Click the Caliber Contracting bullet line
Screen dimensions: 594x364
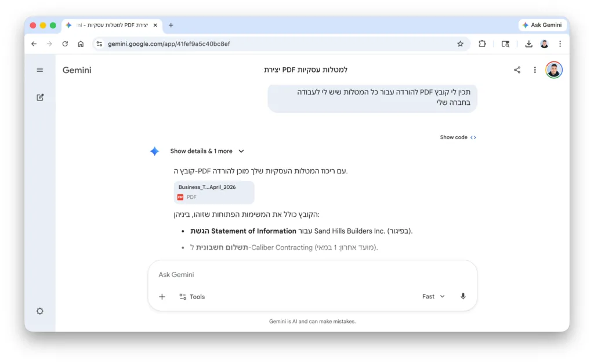pyautogui.click(x=284, y=247)
